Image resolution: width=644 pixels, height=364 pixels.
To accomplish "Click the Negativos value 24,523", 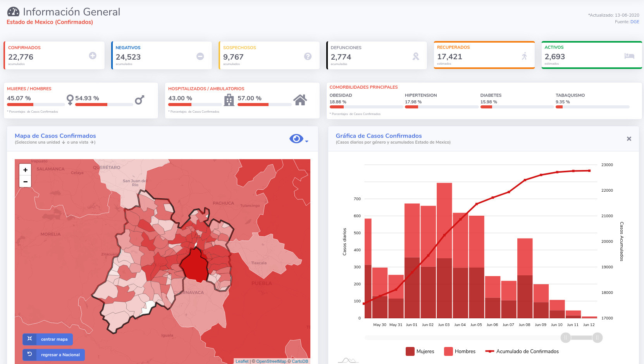I will pyautogui.click(x=128, y=57).
